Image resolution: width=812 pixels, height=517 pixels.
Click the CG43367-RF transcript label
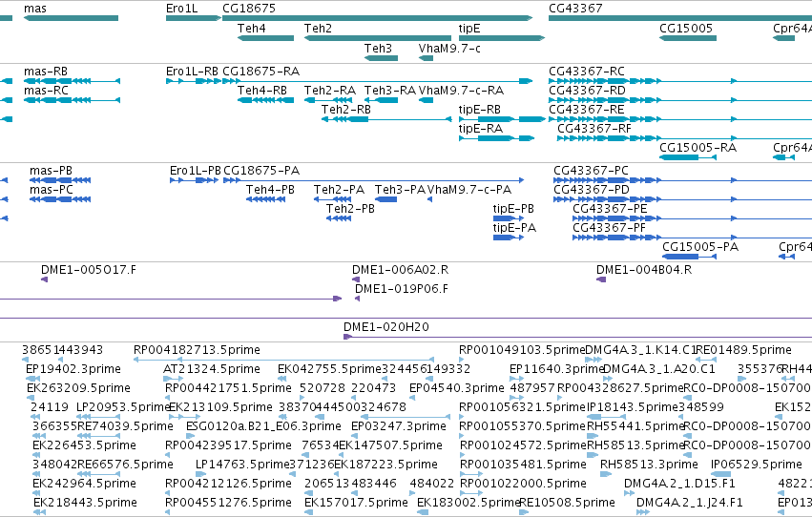pyautogui.click(x=594, y=129)
